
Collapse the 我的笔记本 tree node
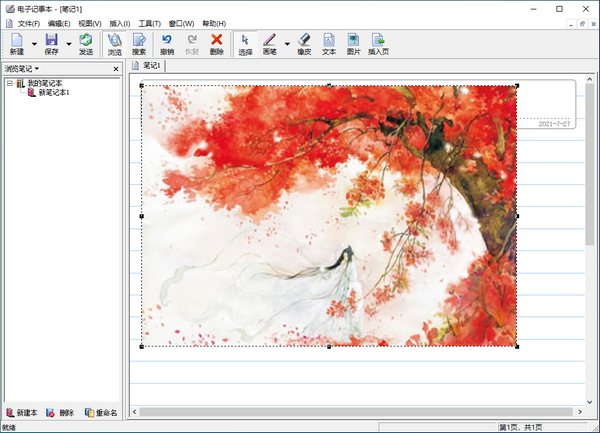9,83
